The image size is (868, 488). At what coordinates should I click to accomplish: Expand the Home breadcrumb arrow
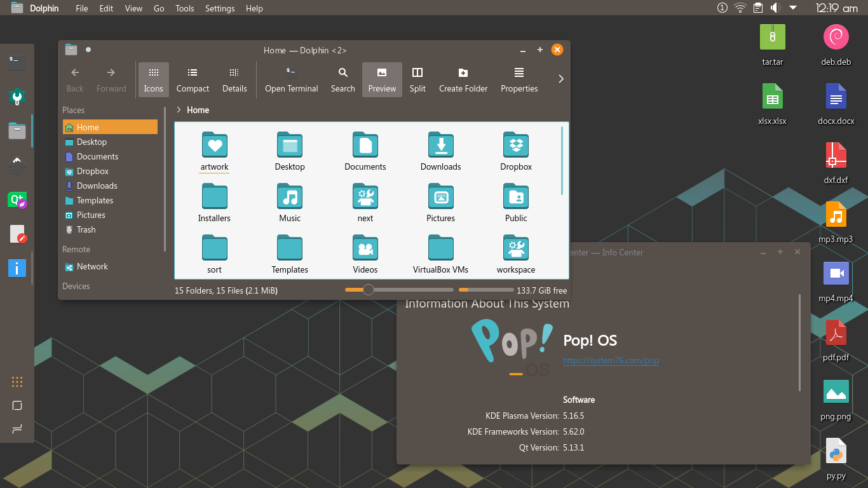179,110
